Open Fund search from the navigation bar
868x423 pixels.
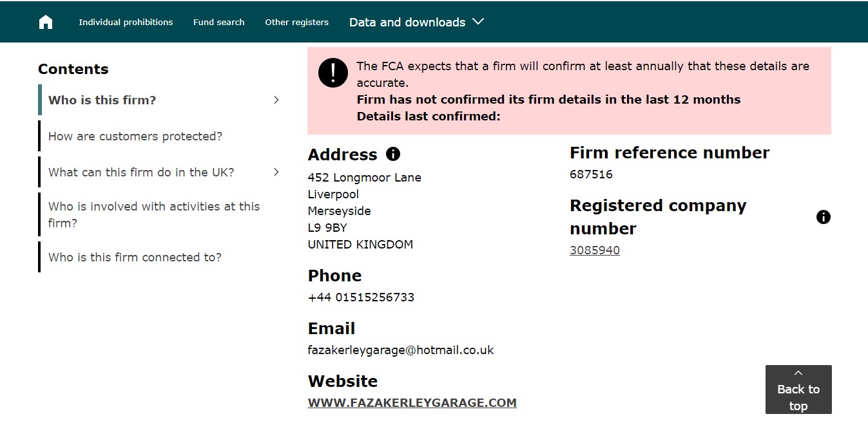(219, 22)
